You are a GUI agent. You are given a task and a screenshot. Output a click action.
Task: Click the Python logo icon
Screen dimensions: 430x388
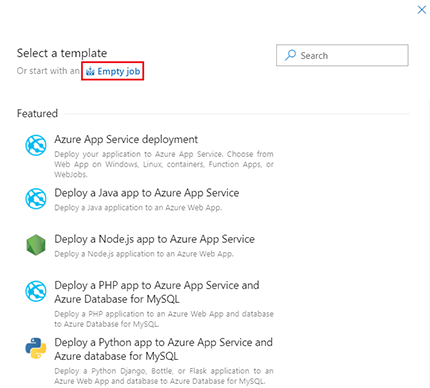click(x=36, y=348)
